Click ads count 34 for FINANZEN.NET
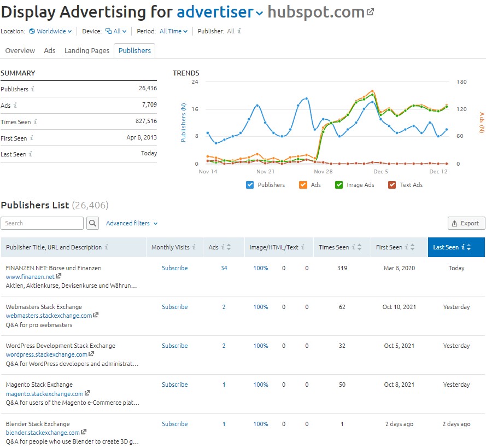This screenshot has height=448, width=486. pos(224,268)
